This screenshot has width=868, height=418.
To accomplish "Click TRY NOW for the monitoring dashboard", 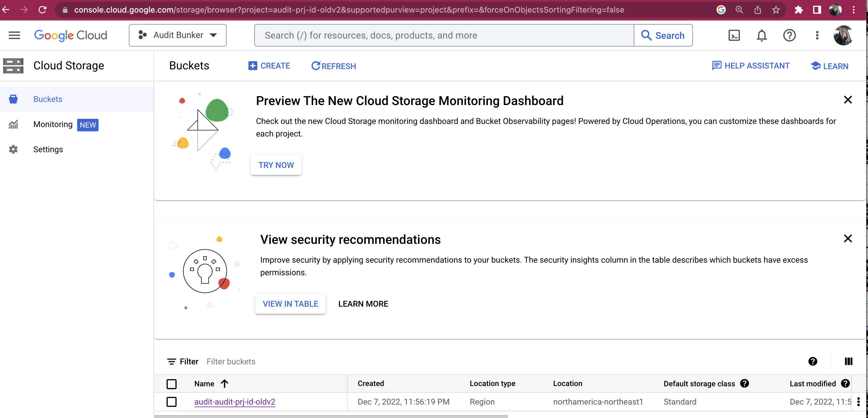I will [x=276, y=165].
